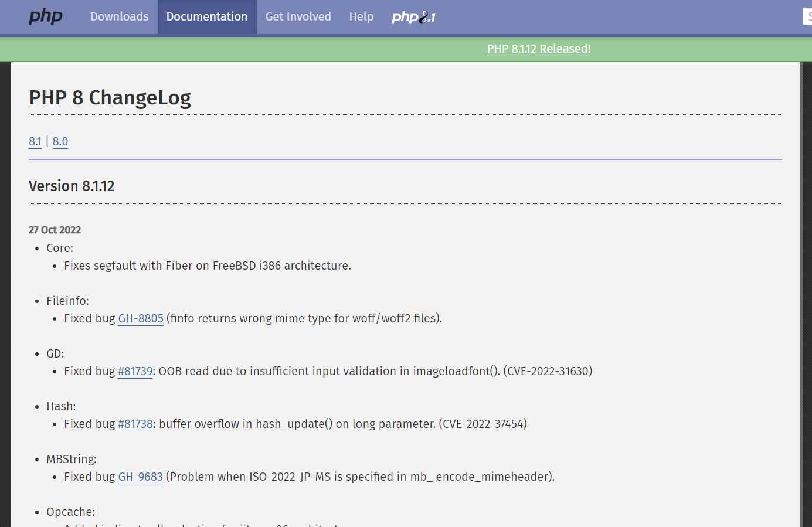Click the CVE-2022-37454 text
This screenshot has height=527, width=812.
[483, 424]
